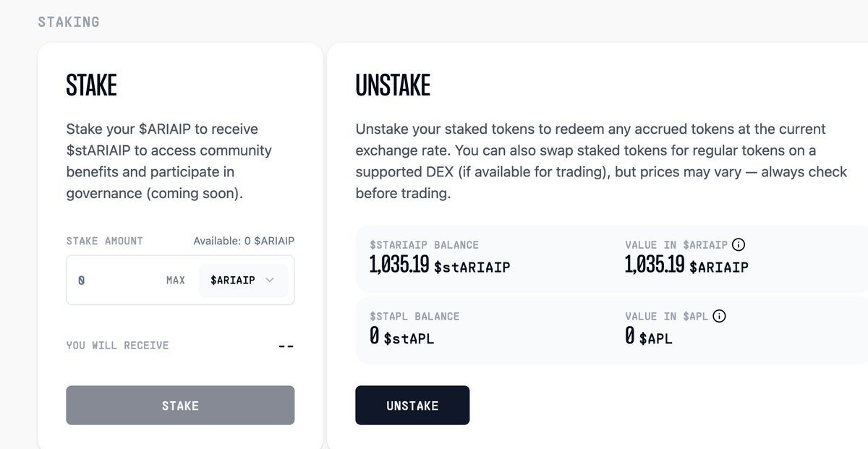The image size is (868, 449).
Task: Select the STAKING section label
Action: click(69, 22)
